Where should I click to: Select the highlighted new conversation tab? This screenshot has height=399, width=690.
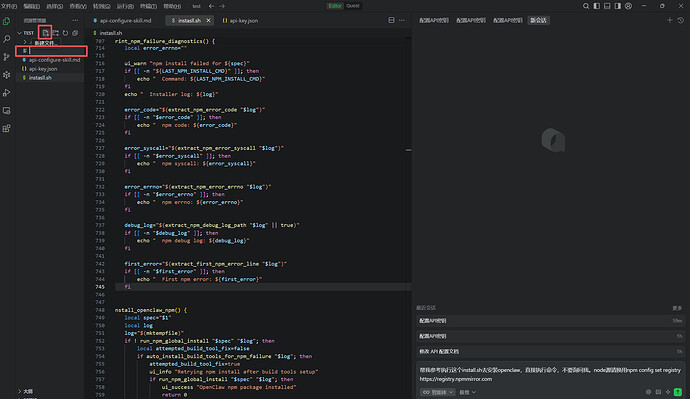point(538,20)
